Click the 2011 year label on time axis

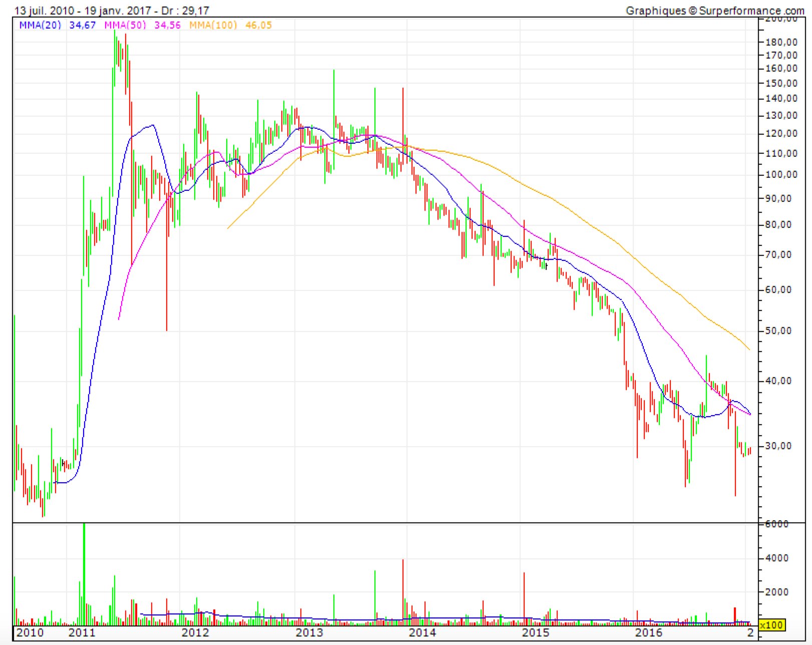[x=82, y=632]
